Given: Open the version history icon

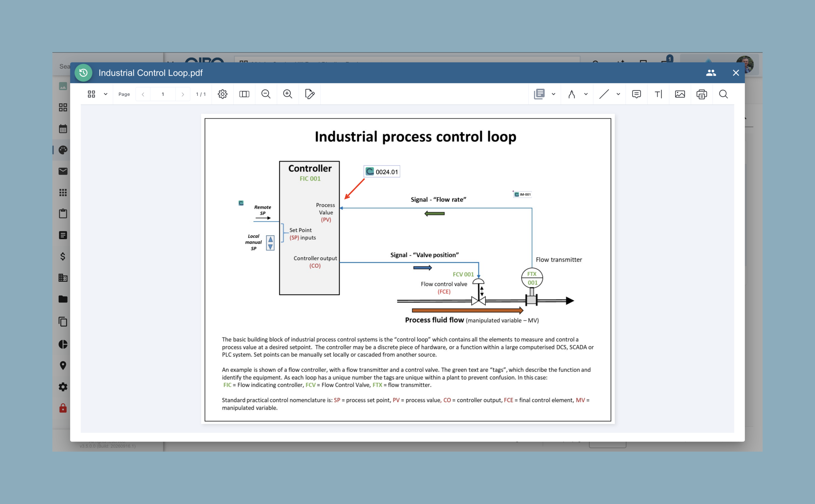Looking at the screenshot, I should click(x=83, y=73).
